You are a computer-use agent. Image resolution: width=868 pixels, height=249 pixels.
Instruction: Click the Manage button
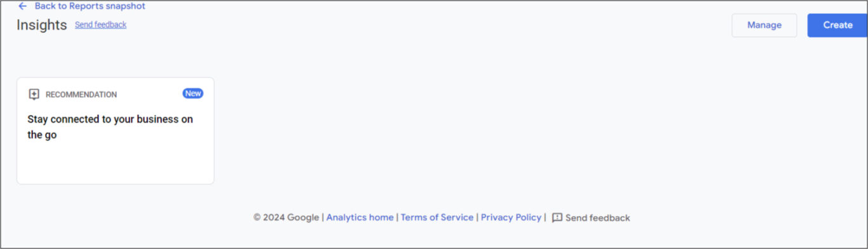[764, 25]
